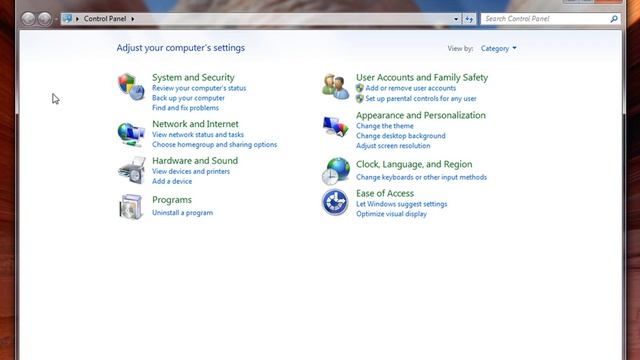Click the Back navigation arrow button
This screenshot has width=640, height=360.
28,19
